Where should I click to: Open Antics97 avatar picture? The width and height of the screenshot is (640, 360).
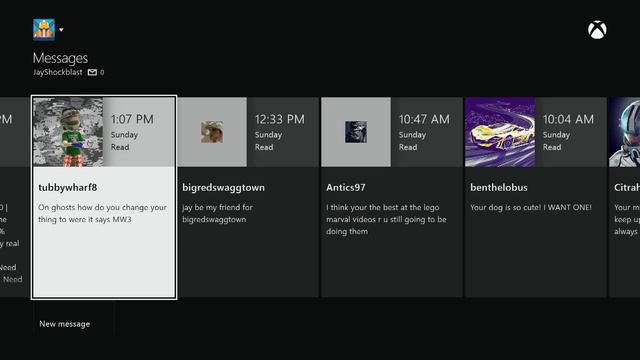pos(356,132)
